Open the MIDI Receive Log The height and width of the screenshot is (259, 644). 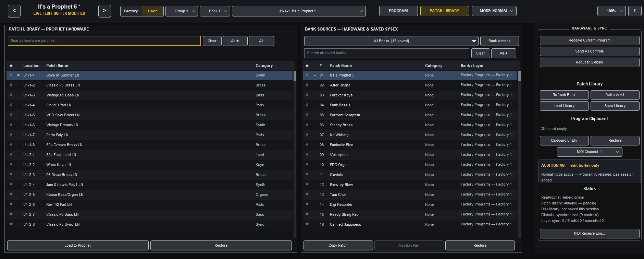click(x=590, y=233)
